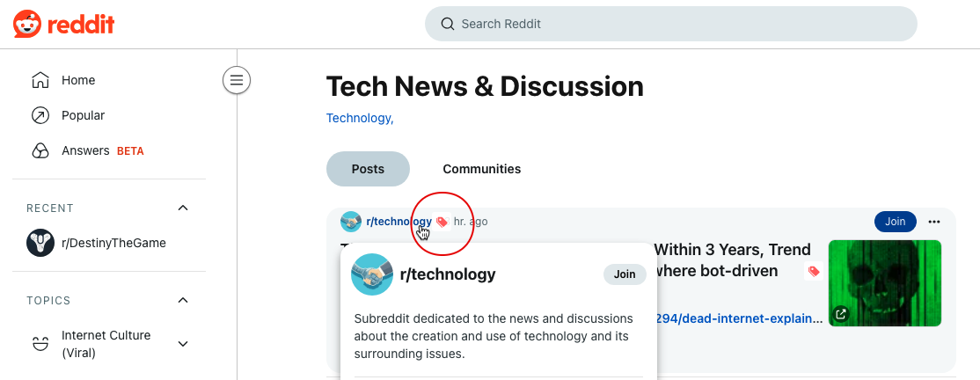
Task: Collapse sidebar with the hamburger toggle
Action: [237, 81]
